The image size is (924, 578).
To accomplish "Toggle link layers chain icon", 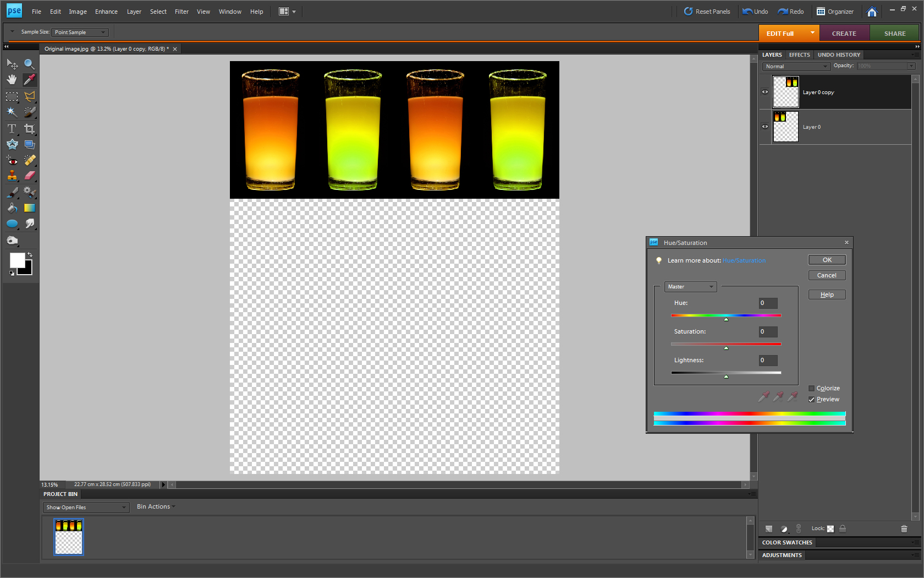I will (x=799, y=529).
